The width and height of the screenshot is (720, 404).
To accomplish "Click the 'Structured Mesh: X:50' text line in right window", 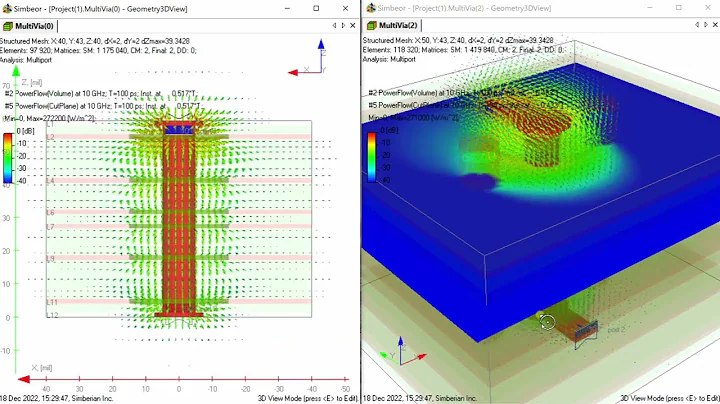I will coord(458,40).
